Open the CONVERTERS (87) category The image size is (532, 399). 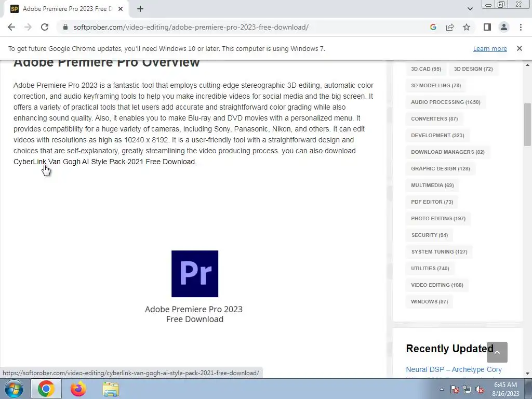click(434, 119)
